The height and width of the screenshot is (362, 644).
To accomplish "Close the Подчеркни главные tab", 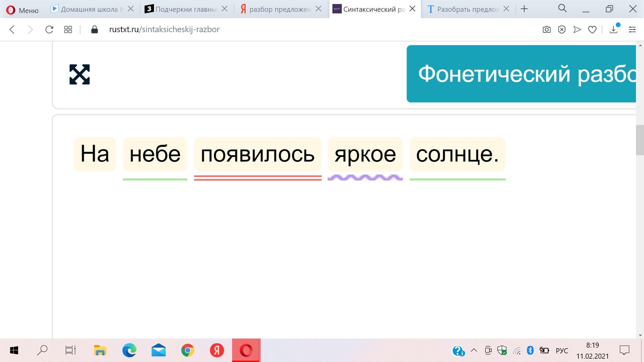I will (225, 9).
